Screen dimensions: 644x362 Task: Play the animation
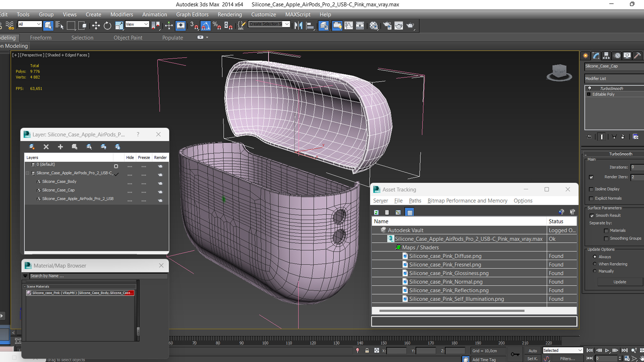607,351
